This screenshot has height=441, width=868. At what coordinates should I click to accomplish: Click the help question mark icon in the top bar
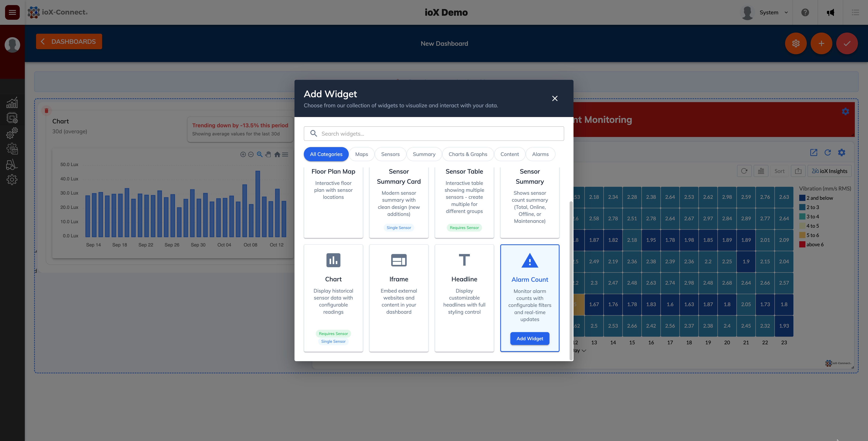tap(805, 12)
